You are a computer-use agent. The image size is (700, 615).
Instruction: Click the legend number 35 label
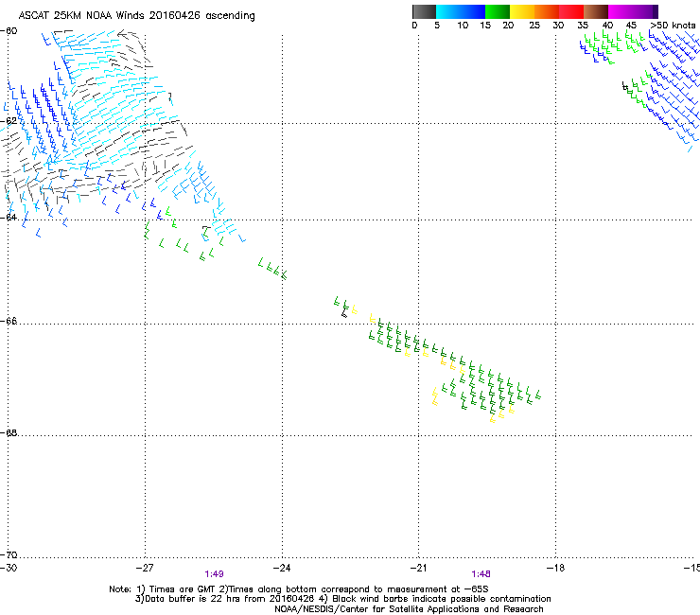point(583,26)
